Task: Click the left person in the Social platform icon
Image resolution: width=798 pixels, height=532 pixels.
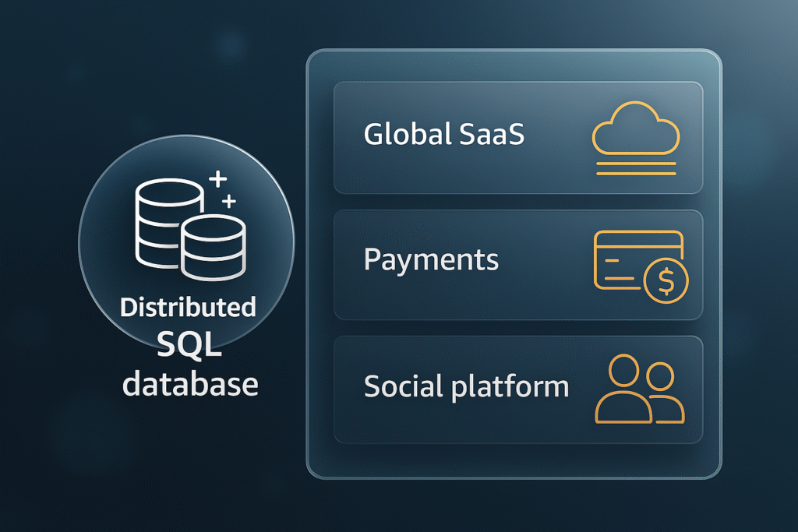Action: click(x=621, y=389)
